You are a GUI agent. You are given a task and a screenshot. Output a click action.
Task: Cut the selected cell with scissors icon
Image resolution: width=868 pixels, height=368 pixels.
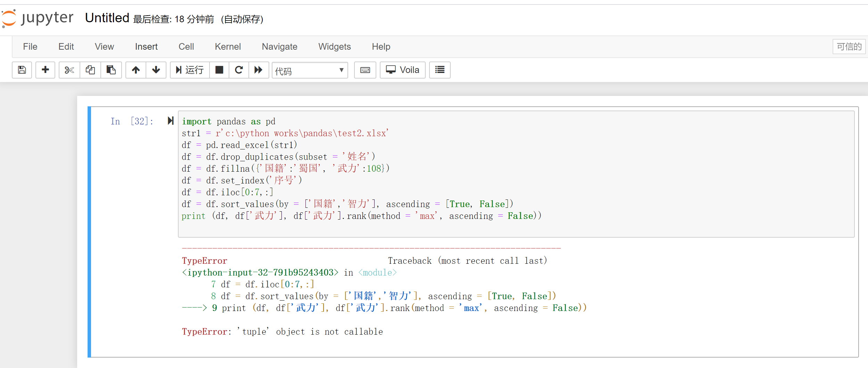pyautogui.click(x=69, y=70)
